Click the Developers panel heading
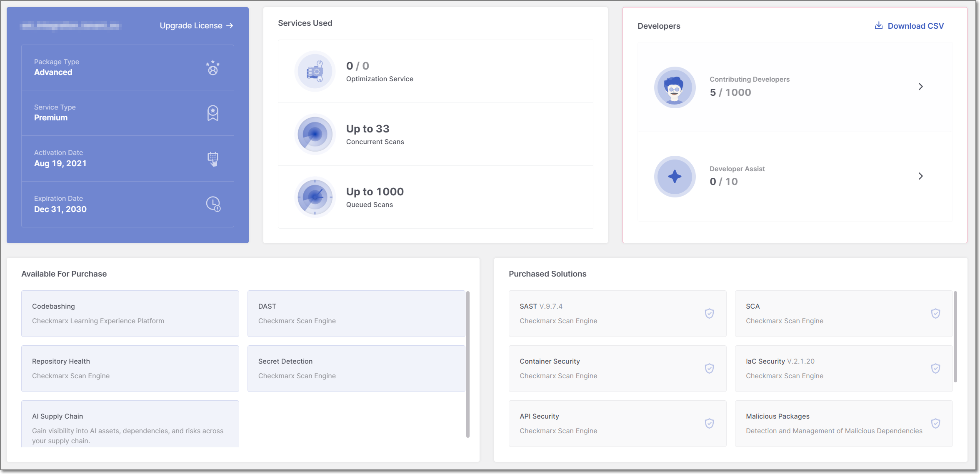The width and height of the screenshot is (980, 474). tap(659, 26)
